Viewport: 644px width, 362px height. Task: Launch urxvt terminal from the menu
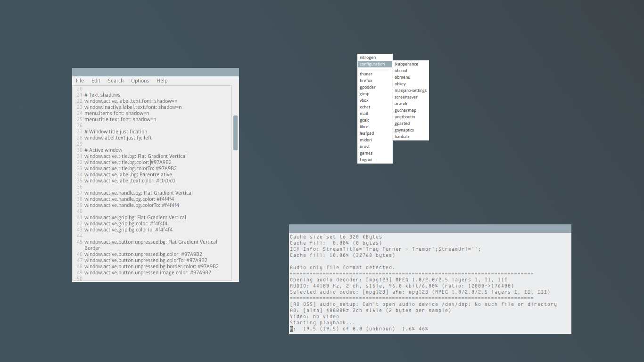[x=375, y=147]
